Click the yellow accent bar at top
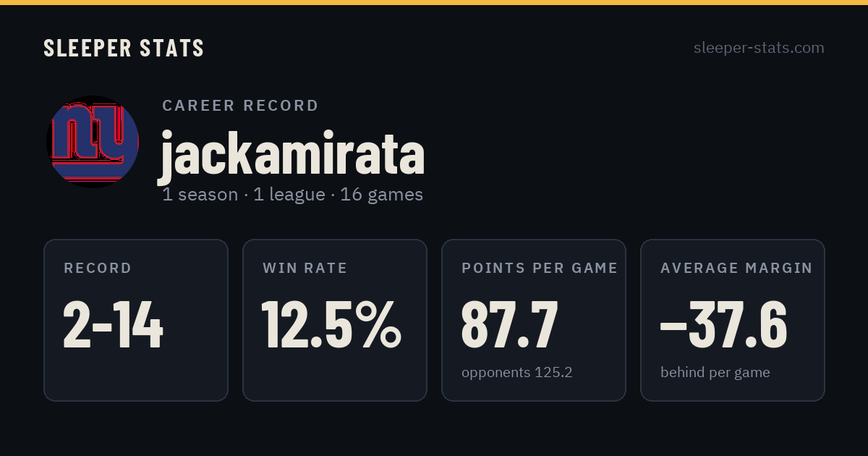The height and width of the screenshot is (456, 868). [434, 2]
